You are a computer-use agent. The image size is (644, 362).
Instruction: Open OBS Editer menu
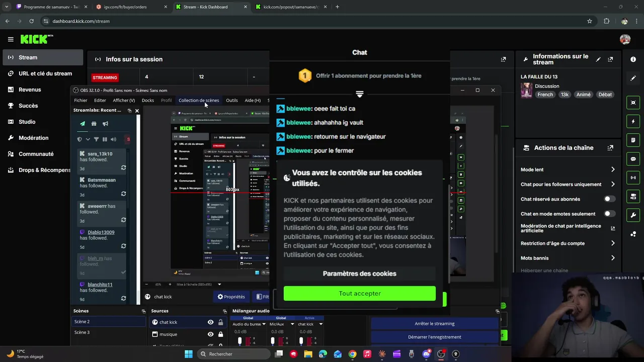tap(100, 101)
